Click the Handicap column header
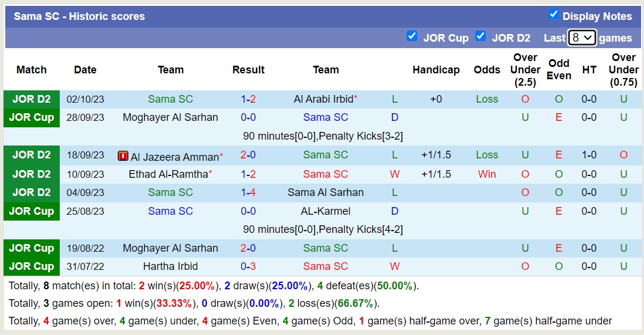Image resolution: width=644 pixels, height=335 pixels. pos(436,70)
